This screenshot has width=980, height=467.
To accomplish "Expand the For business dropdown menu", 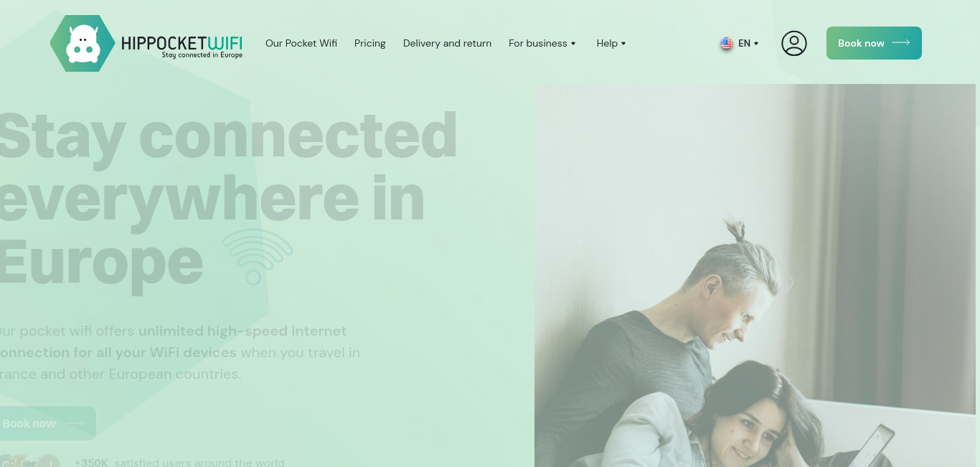I will coord(542,43).
